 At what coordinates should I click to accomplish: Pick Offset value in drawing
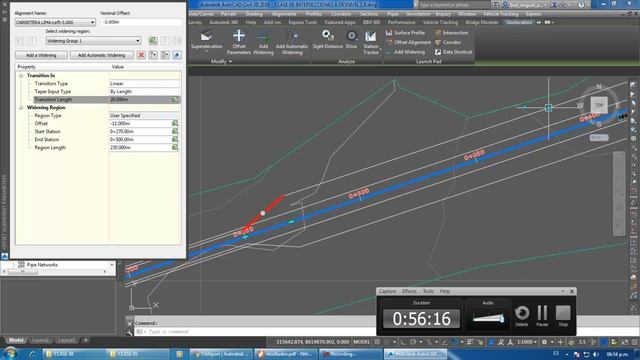click(175, 123)
